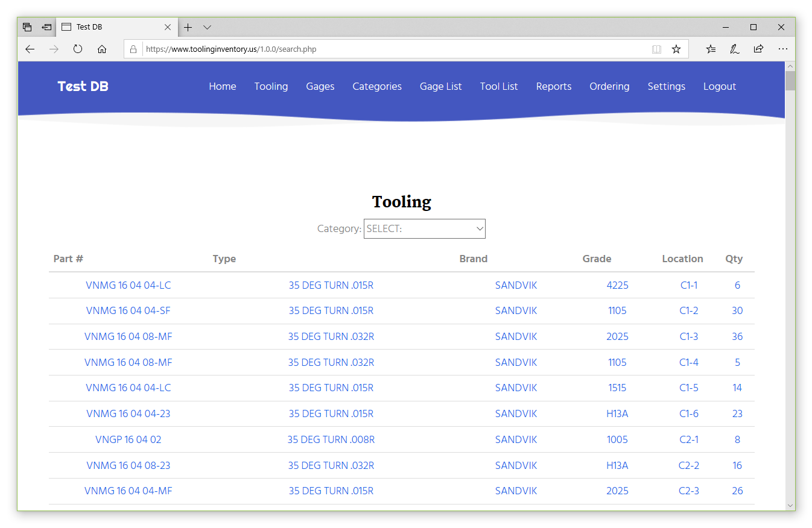Go to browser home page icon

click(102, 49)
